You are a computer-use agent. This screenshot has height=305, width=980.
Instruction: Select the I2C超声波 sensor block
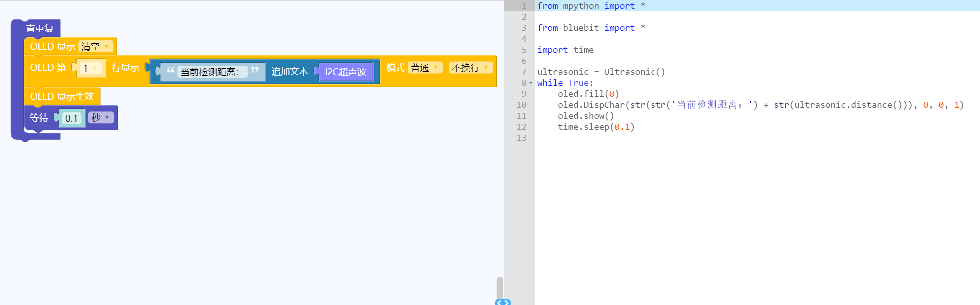[x=345, y=72]
